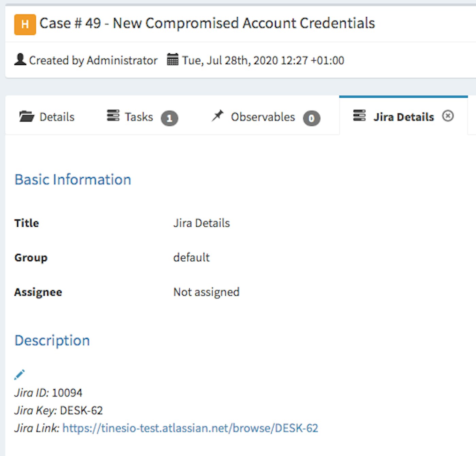Click the calendar icon next to date

[x=173, y=60]
